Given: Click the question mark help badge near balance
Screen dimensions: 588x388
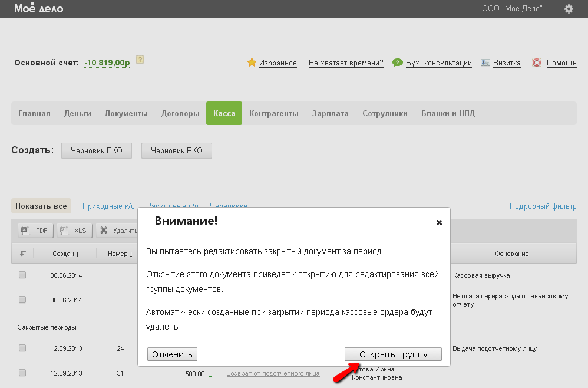Looking at the screenshot, I should click(140, 60).
